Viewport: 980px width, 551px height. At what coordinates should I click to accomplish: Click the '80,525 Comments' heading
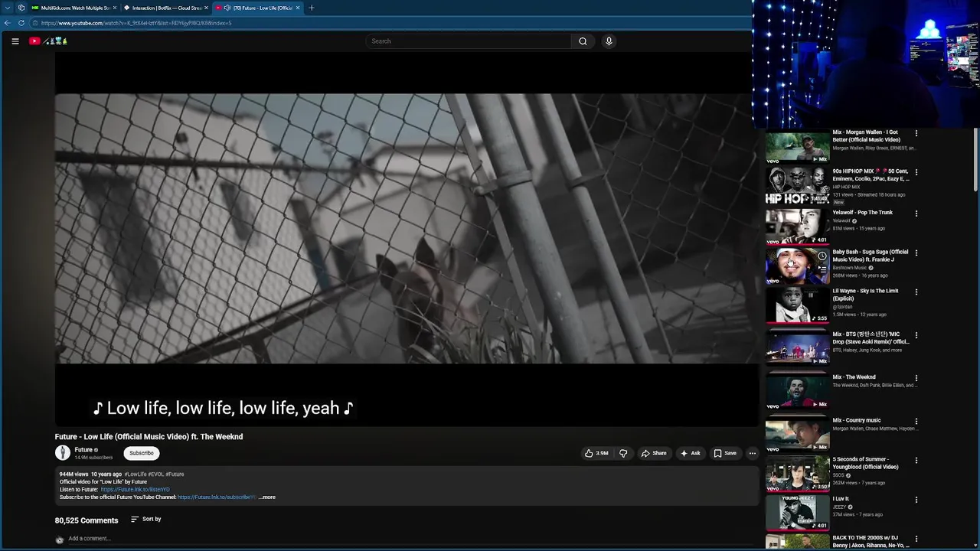click(x=87, y=520)
